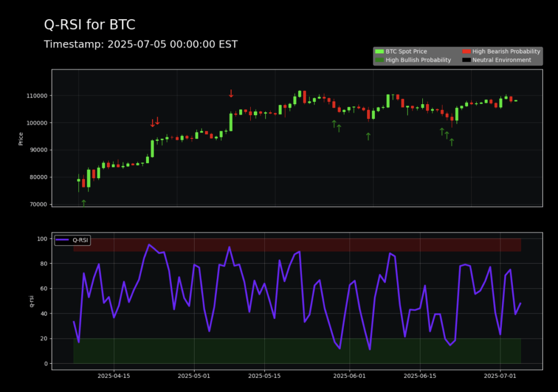This screenshot has width=558, height=392.
Task: Click the chart title Q-RSI for BTC
Action: click(x=90, y=25)
